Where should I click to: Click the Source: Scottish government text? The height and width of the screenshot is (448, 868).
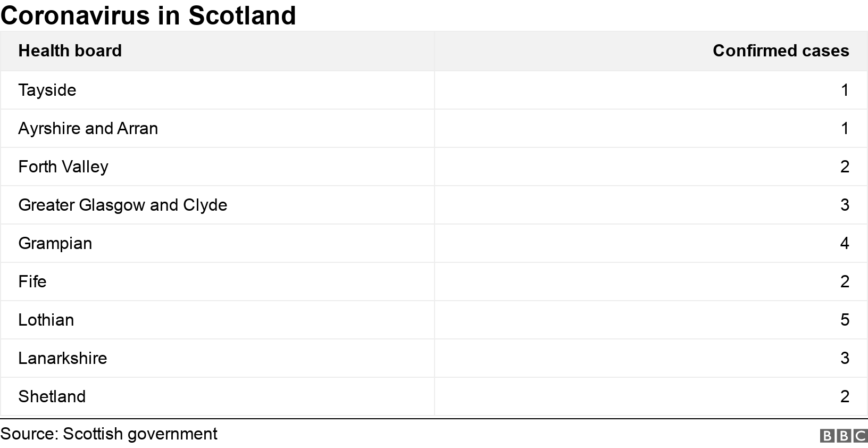pyautogui.click(x=109, y=434)
